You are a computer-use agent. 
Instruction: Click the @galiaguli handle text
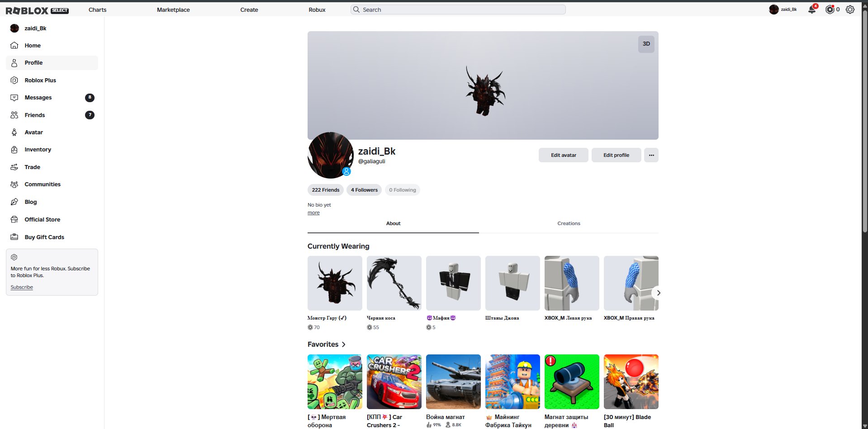point(372,161)
